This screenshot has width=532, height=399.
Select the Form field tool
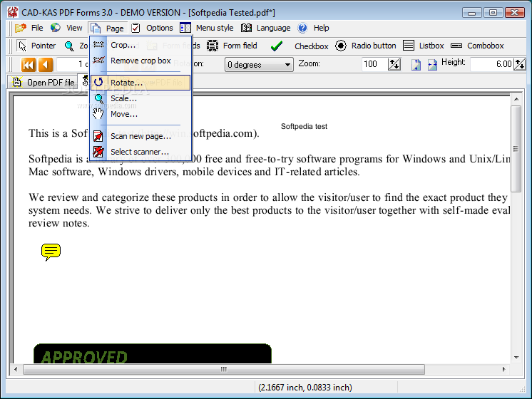click(232, 46)
